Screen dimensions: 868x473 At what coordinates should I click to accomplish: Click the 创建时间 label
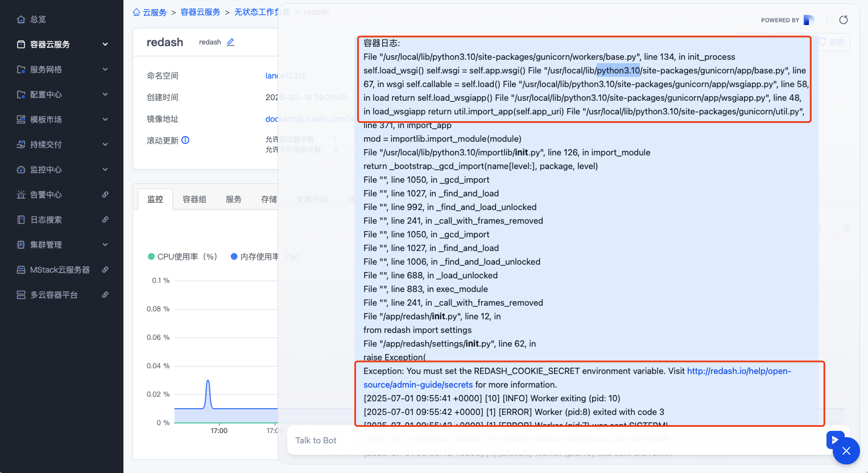coord(163,97)
